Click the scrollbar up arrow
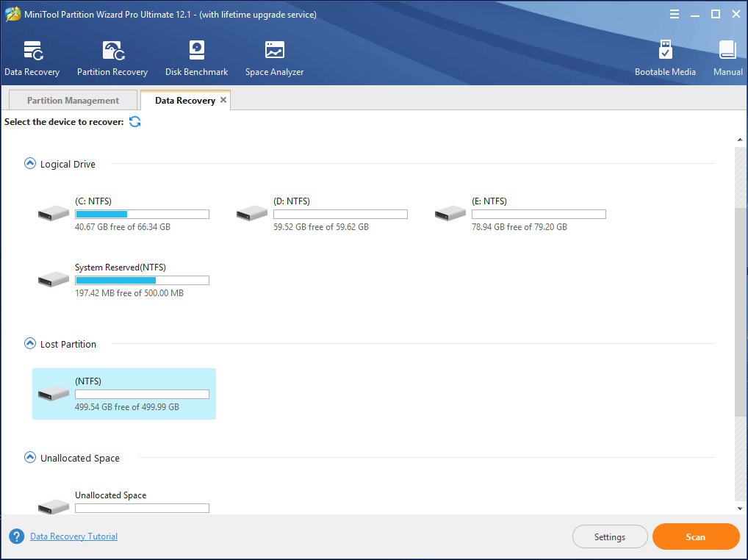This screenshot has width=748, height=560. (740, 140)
